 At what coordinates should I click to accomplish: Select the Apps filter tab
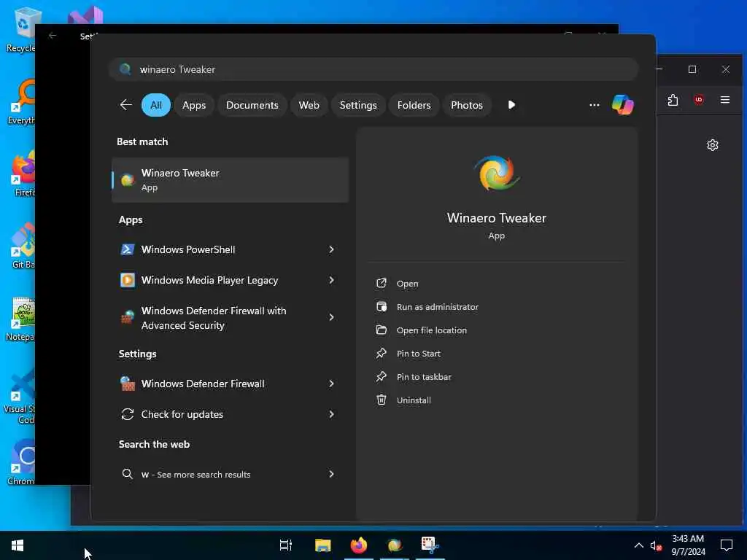(x=194, y=105)
